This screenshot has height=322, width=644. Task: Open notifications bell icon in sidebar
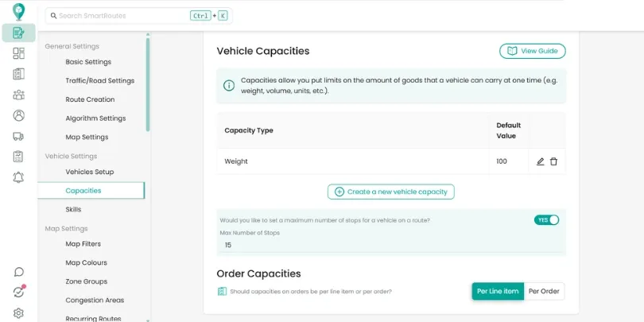pyautogui.click(x=18, y=177)
